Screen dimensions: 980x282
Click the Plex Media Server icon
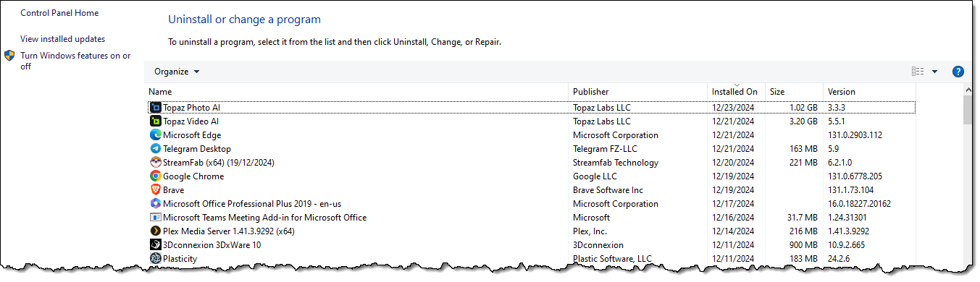pos(155,231)
